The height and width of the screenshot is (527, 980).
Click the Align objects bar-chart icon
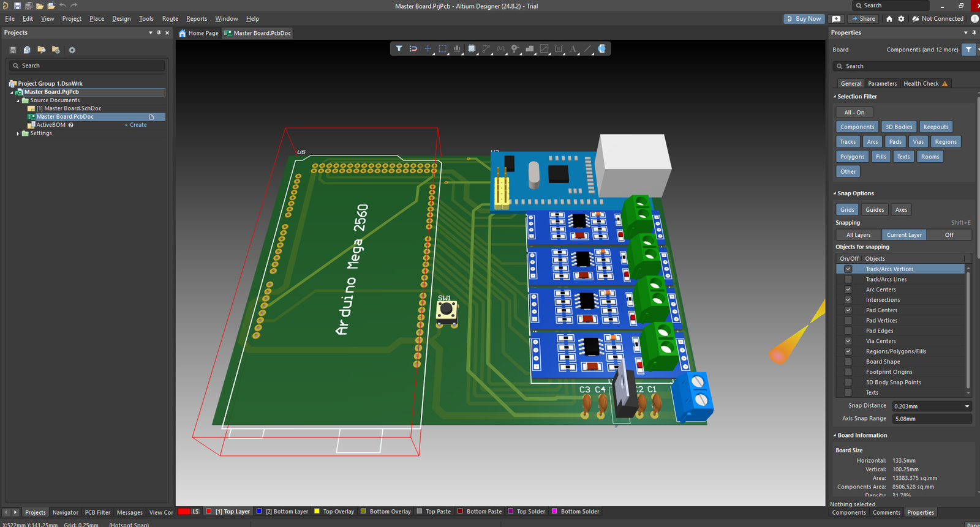pyautogui.click(x=457, y=48)
